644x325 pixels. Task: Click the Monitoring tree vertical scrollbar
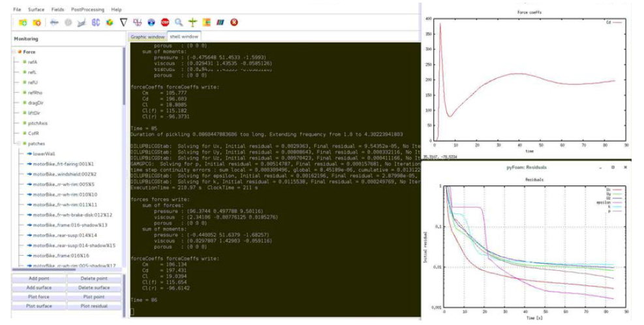coord(124,98)
